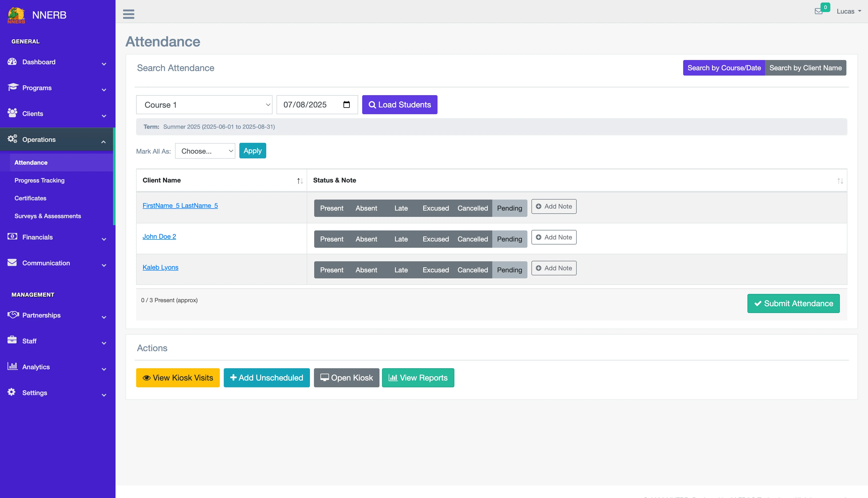Image resolution: width=868 pixels, height=498 pixels.
Task: Click the Partnerships handshake icon
Action: click(x=13, y=315)
